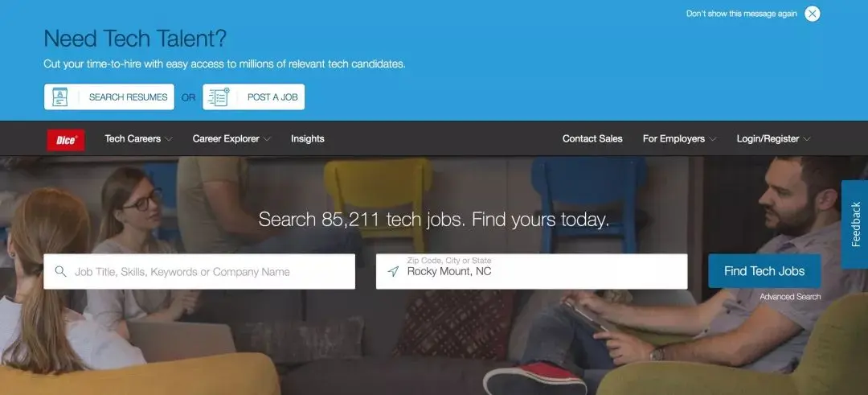Image resolution: width=868 pixels, height=395 pixels.
Task: Click the Find Tech Jobs button
Action: pyautogui.click(x=764, y=271)
